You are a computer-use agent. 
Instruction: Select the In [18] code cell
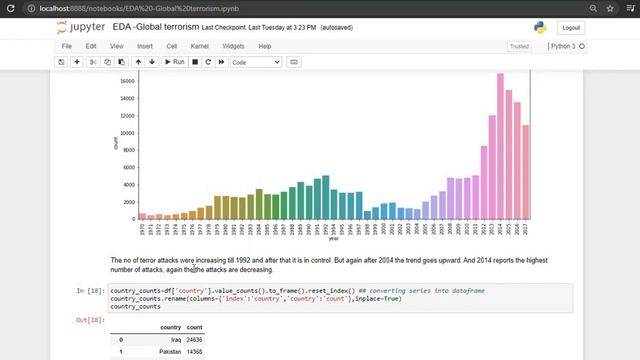[x=340, y=298]
